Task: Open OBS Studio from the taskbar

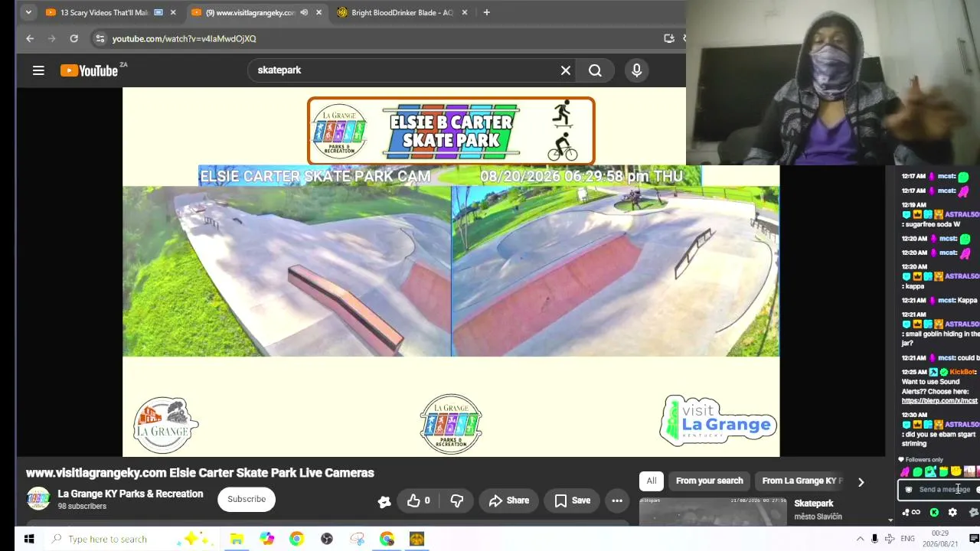Action: (327, 539)
